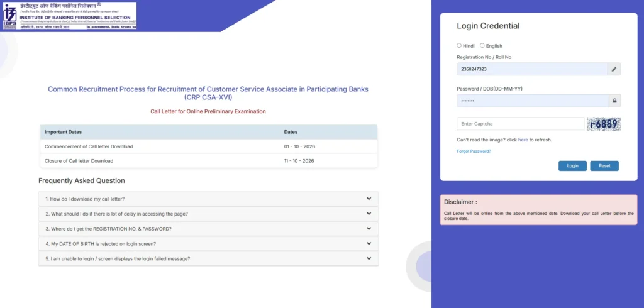644x308 pixels.
Task: Click 'here' to refresh captcha
Action: [x=523, y=140]
